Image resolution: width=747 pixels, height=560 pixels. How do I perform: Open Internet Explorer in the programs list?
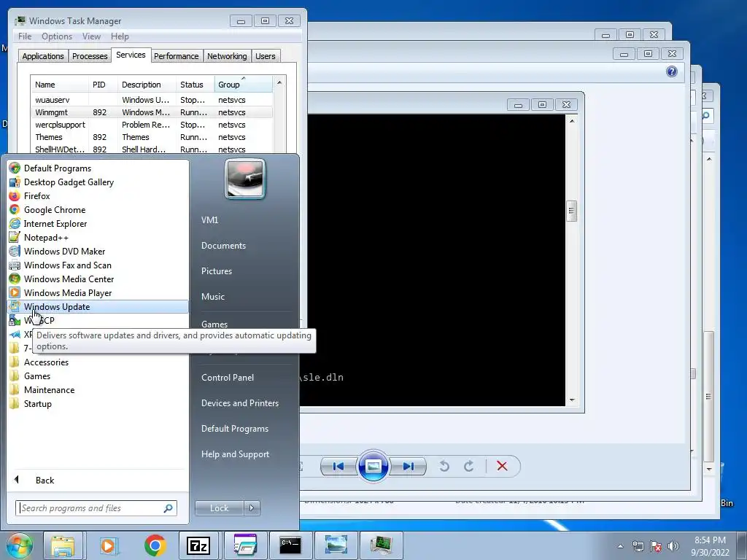click(x=55, y=223)
